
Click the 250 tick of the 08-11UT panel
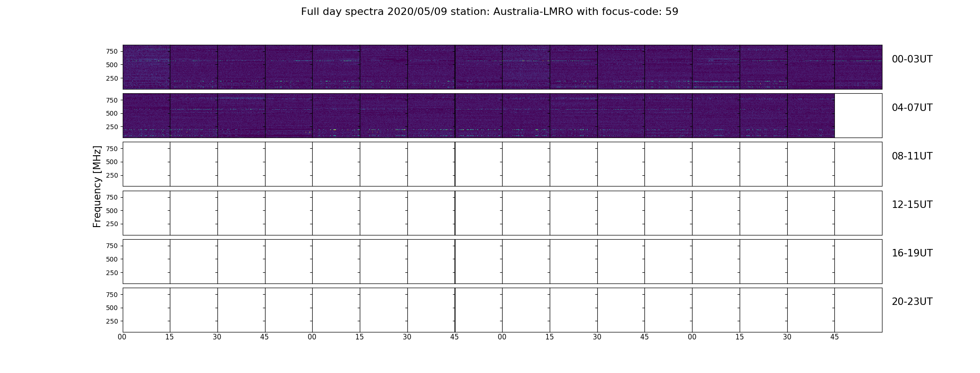point(112,175)
